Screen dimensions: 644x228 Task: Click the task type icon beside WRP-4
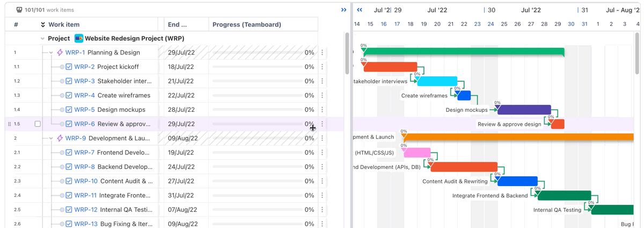pos(69,96)
